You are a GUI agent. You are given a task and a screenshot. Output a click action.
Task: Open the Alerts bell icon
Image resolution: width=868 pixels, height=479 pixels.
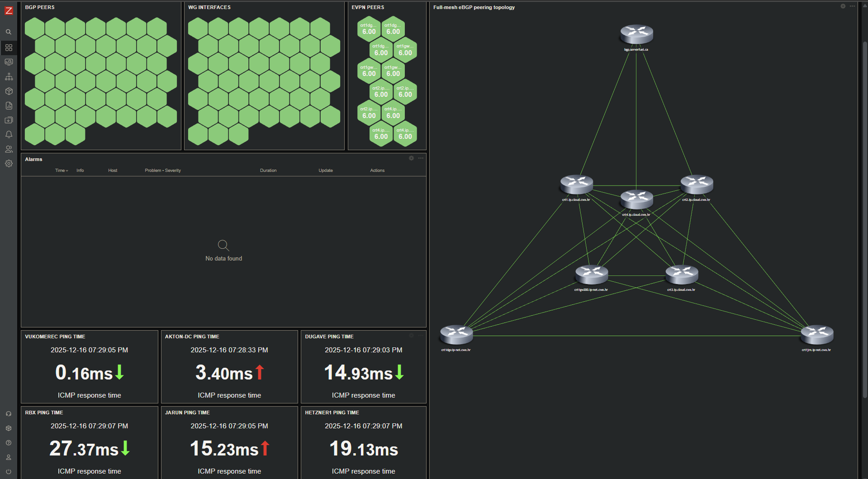click(x=9, y=134)
